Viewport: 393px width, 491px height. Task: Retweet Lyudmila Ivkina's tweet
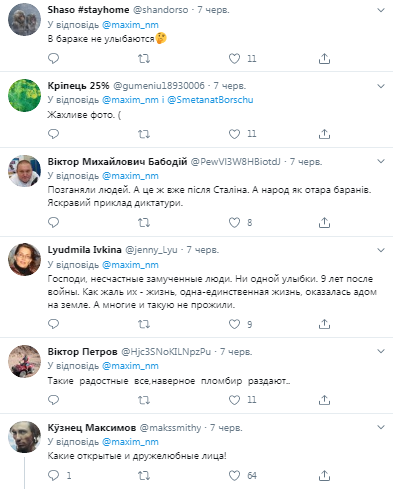pos(144,324)
